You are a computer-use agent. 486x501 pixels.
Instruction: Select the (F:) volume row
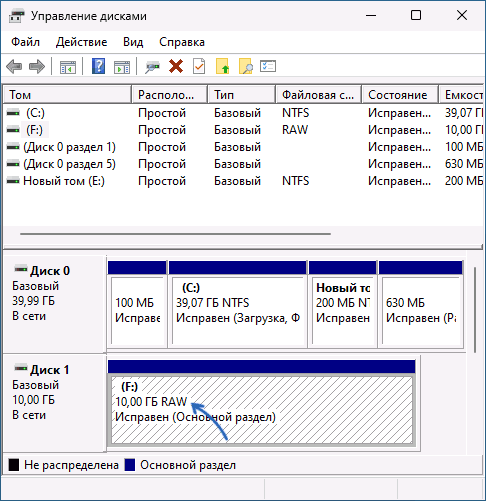(x=243, y=130)
